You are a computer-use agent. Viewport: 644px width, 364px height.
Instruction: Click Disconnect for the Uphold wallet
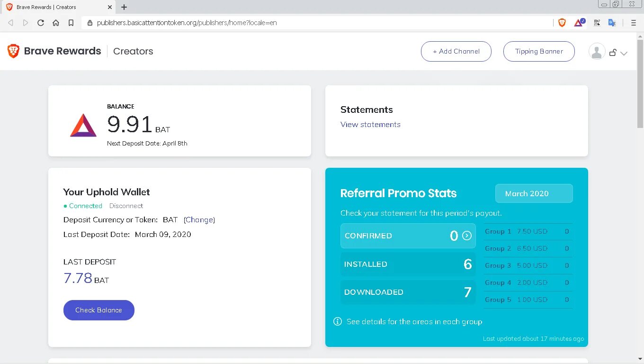click(126, 206)
